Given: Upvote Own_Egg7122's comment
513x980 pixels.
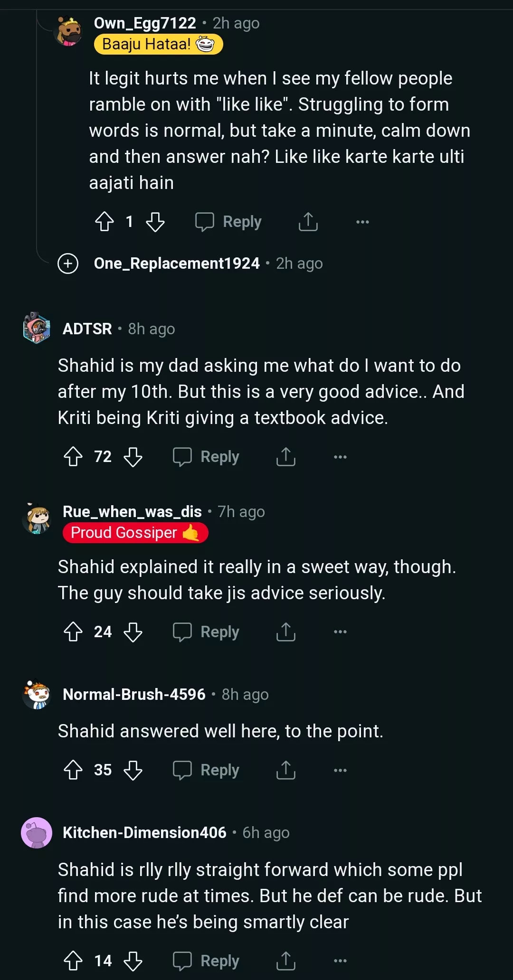Looking at the screenshot, I should (x=104, y=222).
